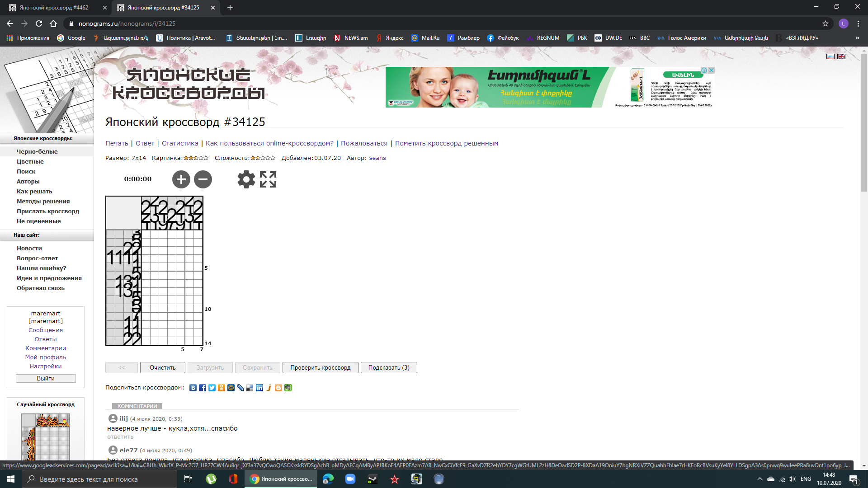Show hidden system tray icons
The image size is (868, 488).
[759, 479]
